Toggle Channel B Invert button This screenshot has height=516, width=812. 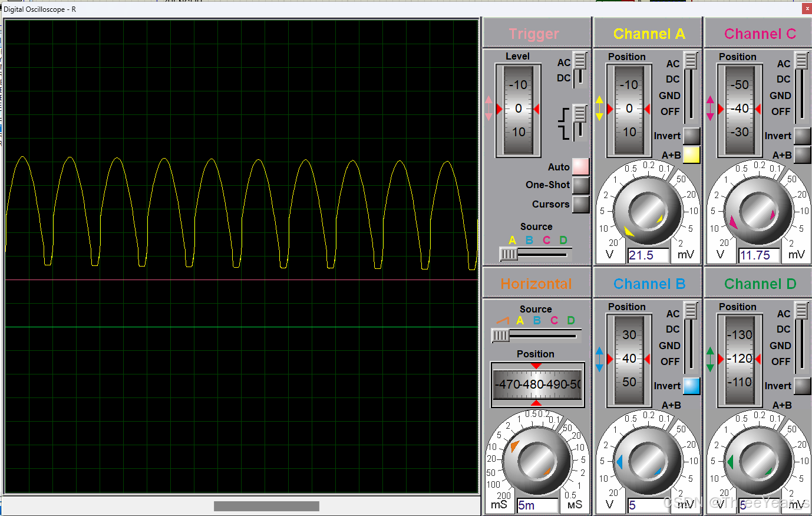click(x=691, y=386)
